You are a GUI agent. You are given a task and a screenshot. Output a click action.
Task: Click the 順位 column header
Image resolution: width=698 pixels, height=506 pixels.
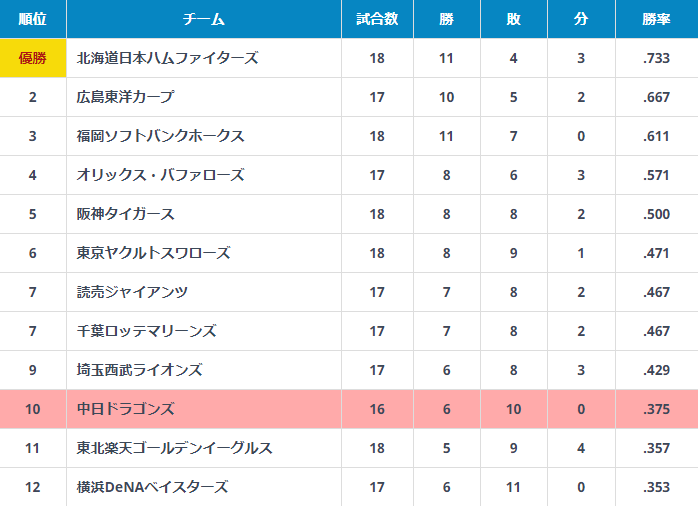[33, 19]
